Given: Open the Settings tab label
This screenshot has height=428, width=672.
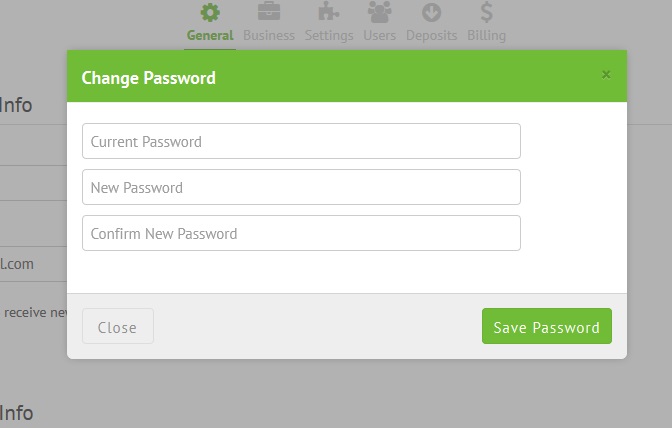Looking at the screenshot, I should [x=329, y=36].
